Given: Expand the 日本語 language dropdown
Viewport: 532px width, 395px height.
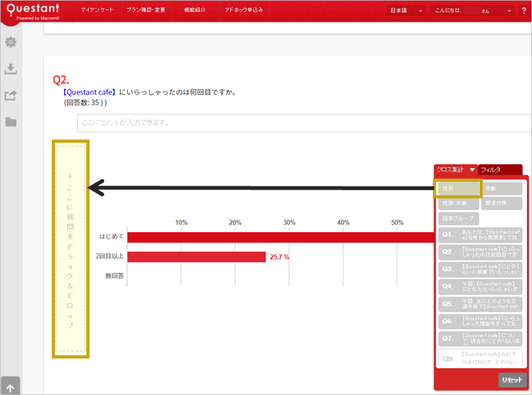Looking at the screenshot, I should [407, 10].
